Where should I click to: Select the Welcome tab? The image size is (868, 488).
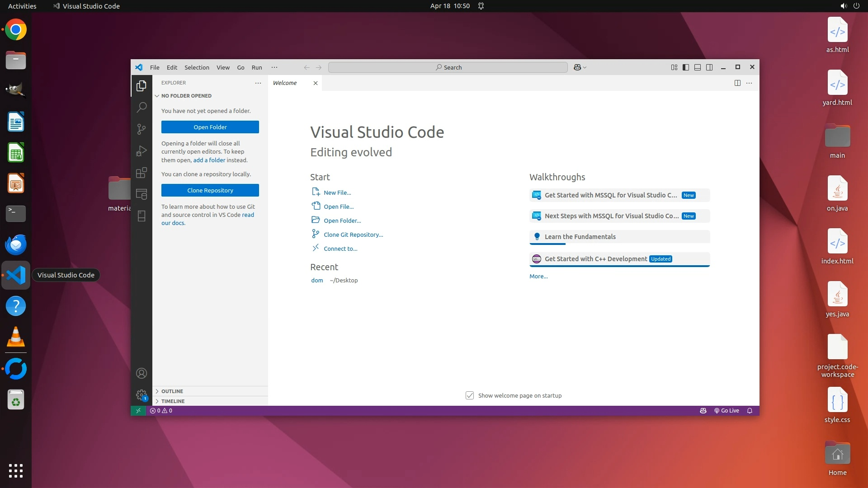285,83
